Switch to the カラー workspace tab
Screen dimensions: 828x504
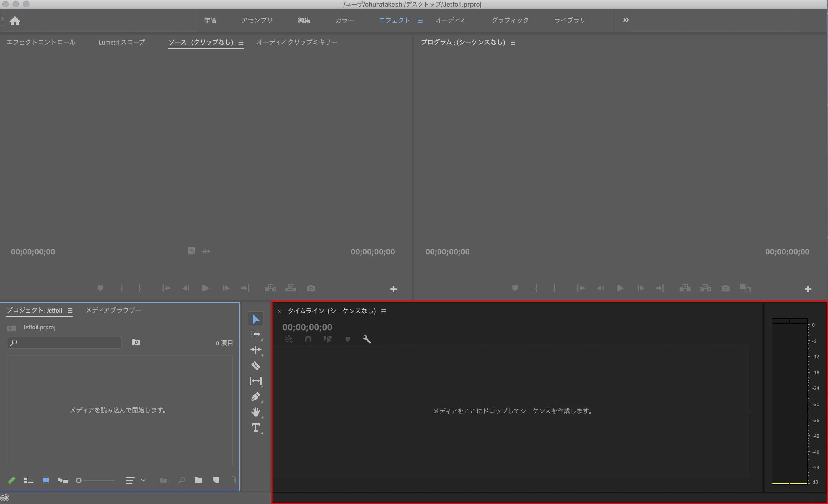tap(344, 20)
